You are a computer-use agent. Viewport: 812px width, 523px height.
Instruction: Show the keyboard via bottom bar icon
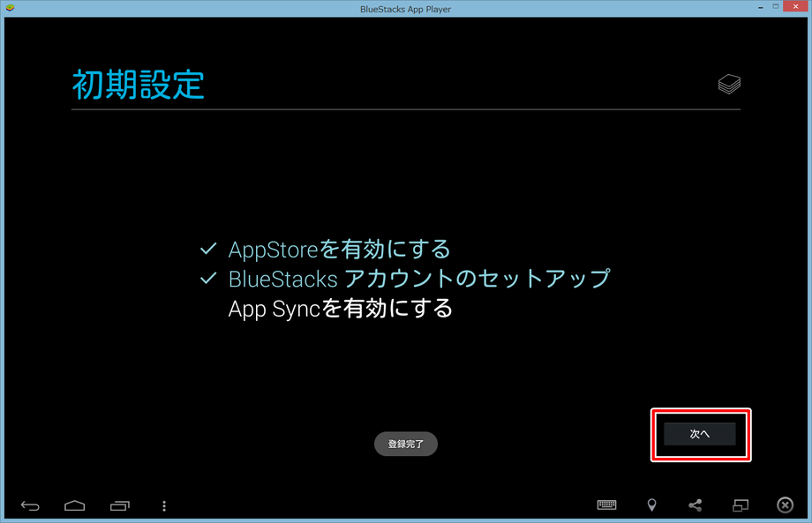pyautogui.click(x=606, y=505)
